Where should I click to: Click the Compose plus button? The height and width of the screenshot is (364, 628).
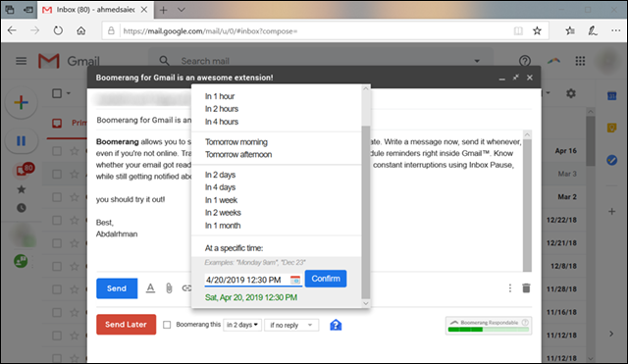click(x=22, y=102)
